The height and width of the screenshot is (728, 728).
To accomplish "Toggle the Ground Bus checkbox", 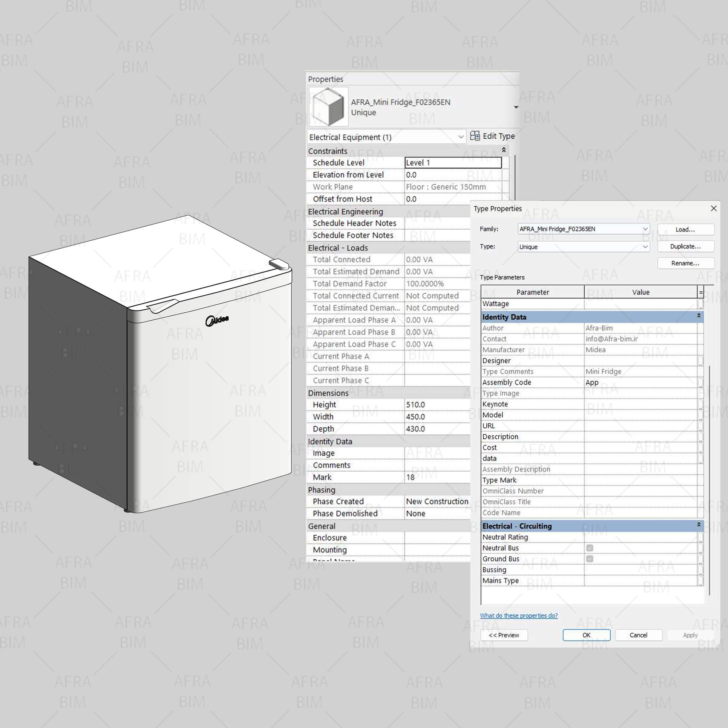I will point(590,559).
